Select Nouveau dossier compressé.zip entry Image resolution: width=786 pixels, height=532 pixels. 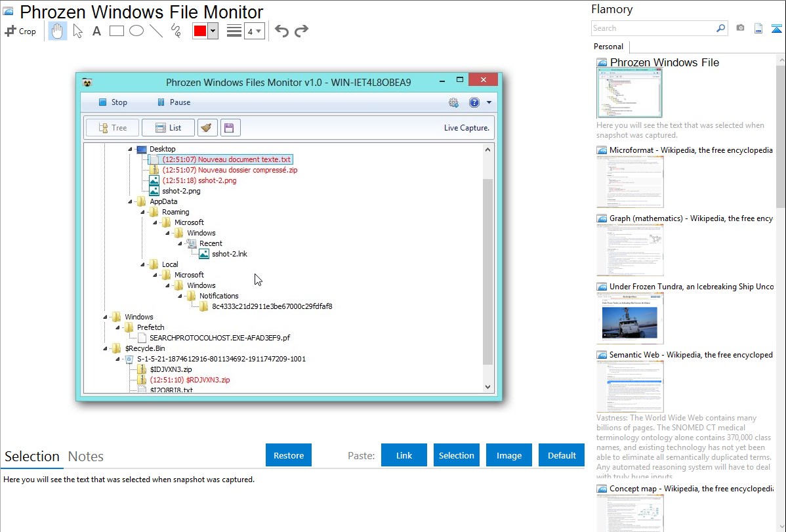230,170
